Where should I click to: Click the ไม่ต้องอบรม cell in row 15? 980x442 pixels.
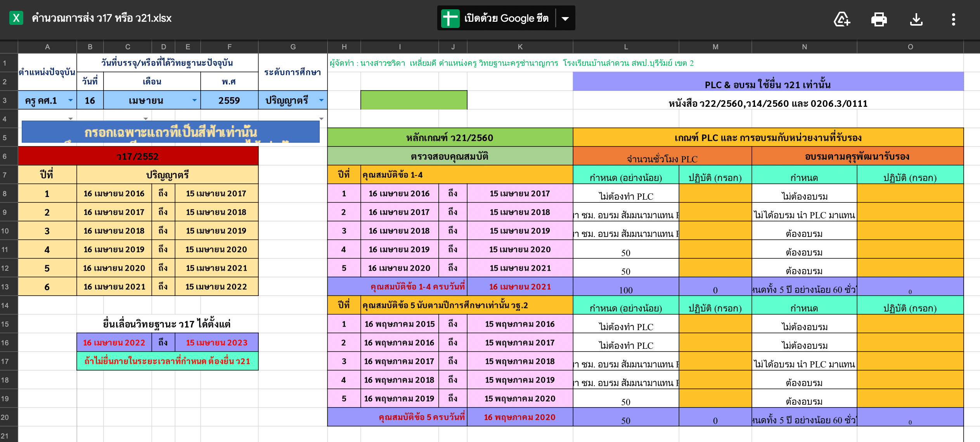(x=804, y=324)
